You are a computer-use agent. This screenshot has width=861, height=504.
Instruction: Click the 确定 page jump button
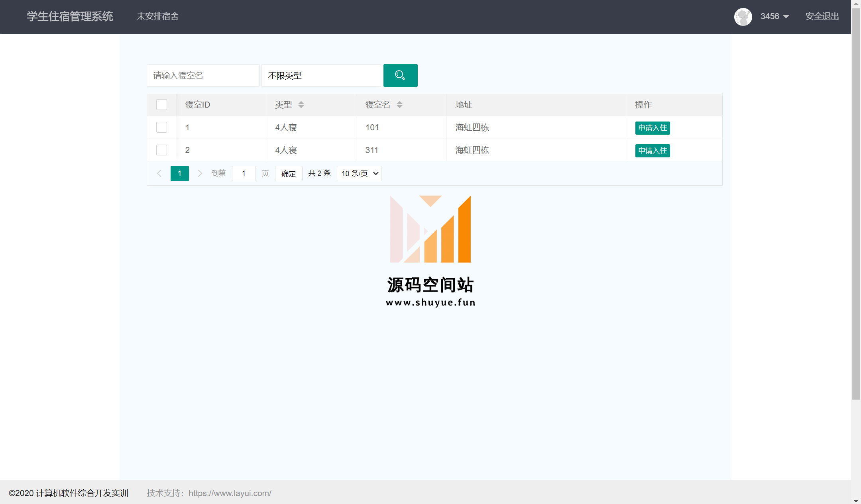coord(289,173)
